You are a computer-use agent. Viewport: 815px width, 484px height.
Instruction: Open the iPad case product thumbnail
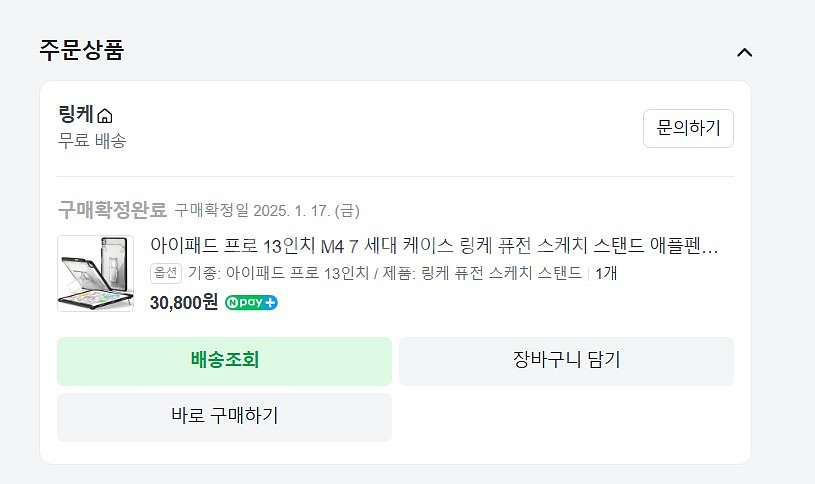pyautogui.click(x=96, y=273)
